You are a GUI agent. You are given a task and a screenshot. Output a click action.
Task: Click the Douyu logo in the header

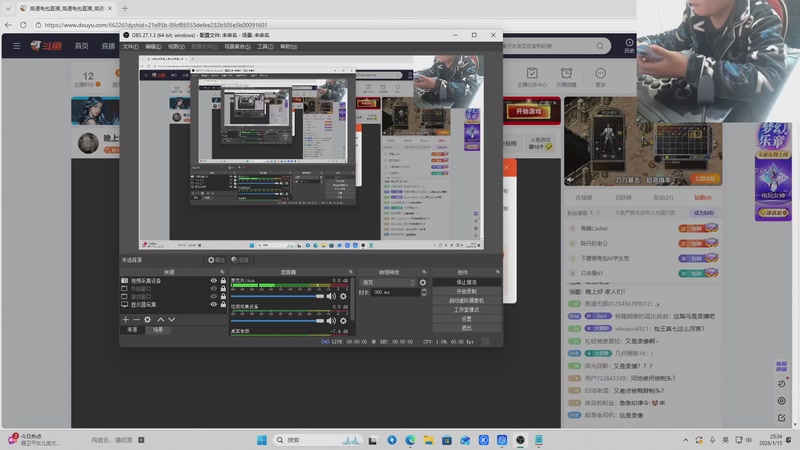tap(46, 46)
